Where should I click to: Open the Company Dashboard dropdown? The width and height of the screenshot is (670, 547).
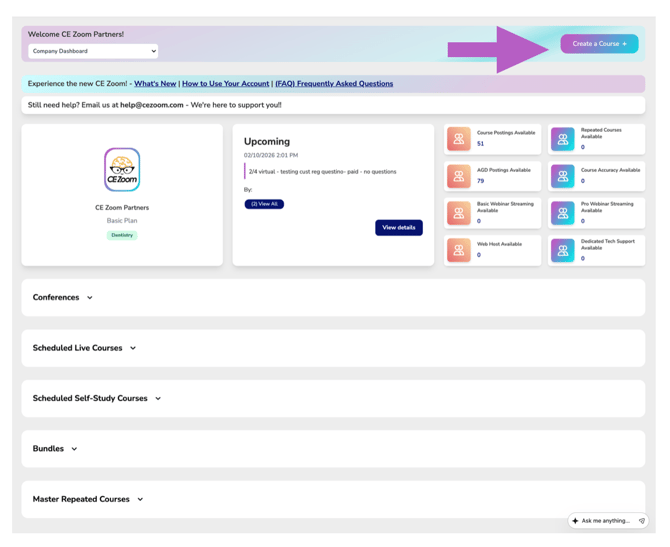(x=93, y=51)
